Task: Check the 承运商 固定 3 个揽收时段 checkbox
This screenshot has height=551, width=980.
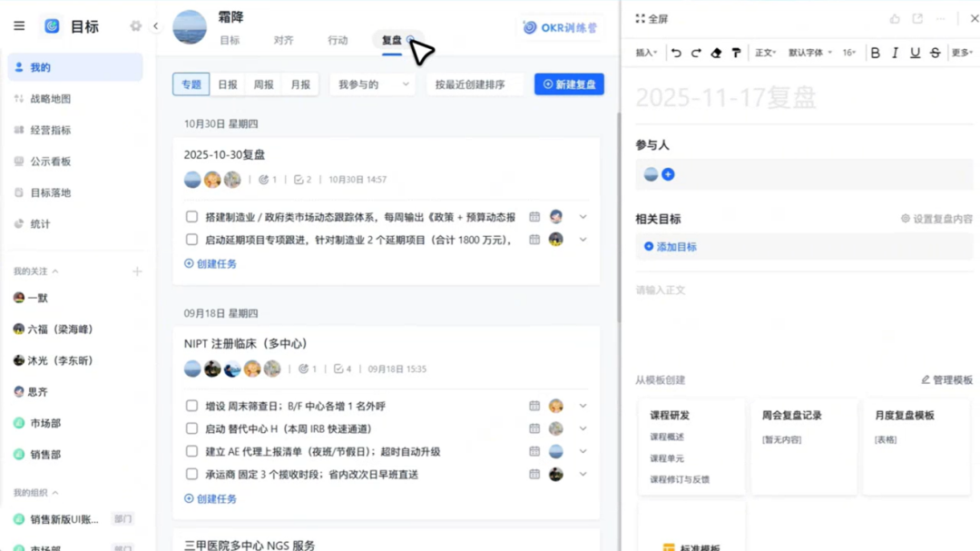Action: tap(191, 474)
